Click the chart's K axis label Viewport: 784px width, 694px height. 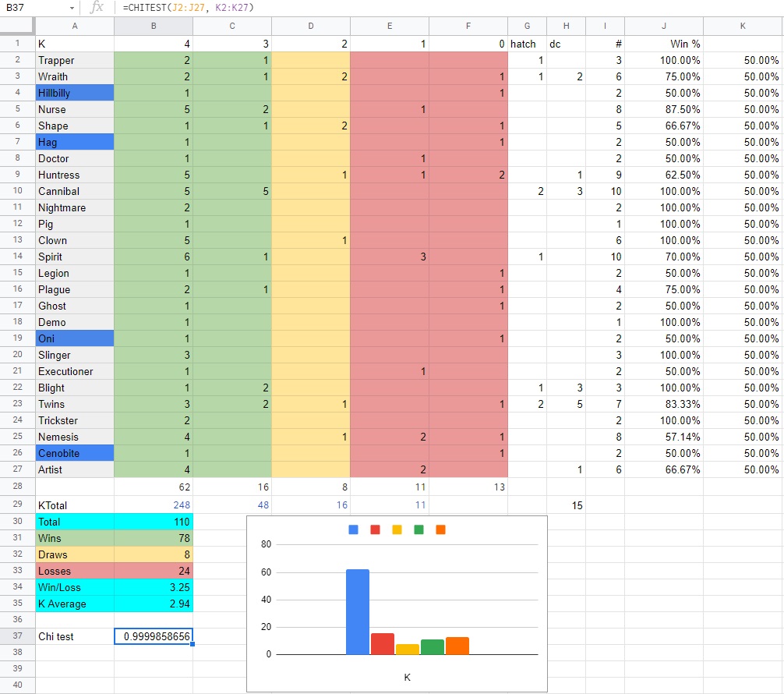pos(407,677)
